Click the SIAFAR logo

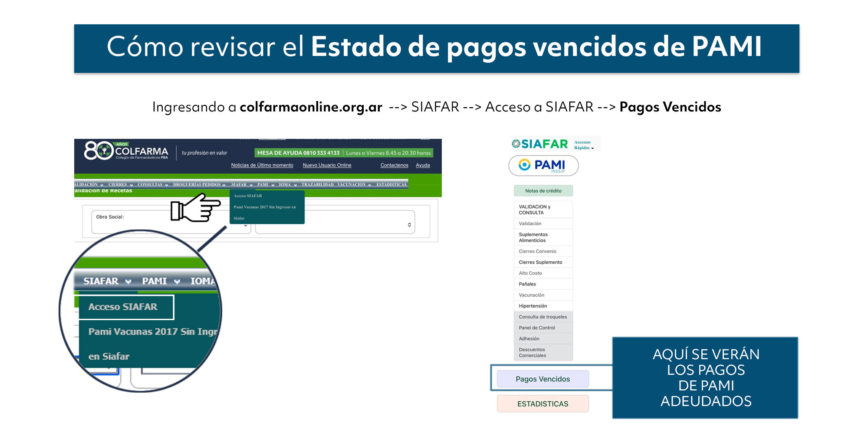pyautogui.click(x=540, y=144)
